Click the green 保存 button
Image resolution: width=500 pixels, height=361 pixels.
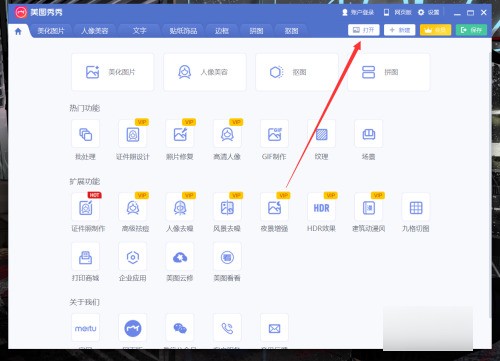(x=471, y=30)
